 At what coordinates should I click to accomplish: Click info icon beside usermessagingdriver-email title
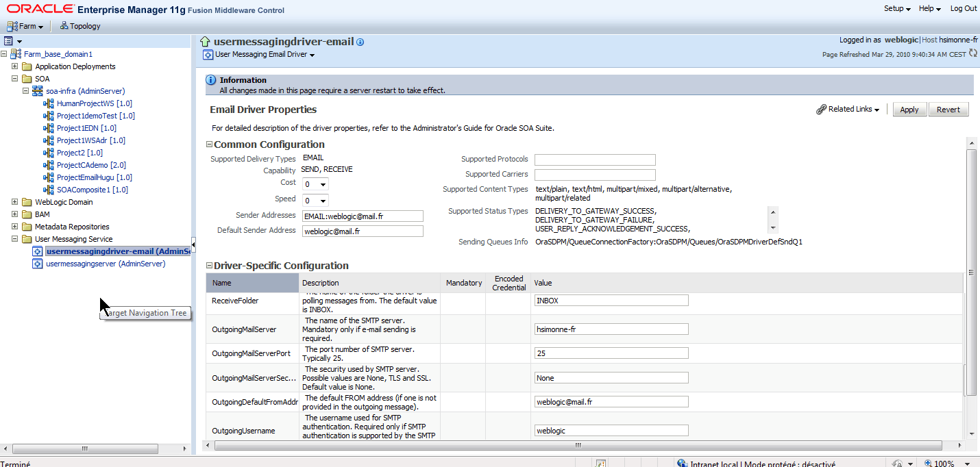360,42
